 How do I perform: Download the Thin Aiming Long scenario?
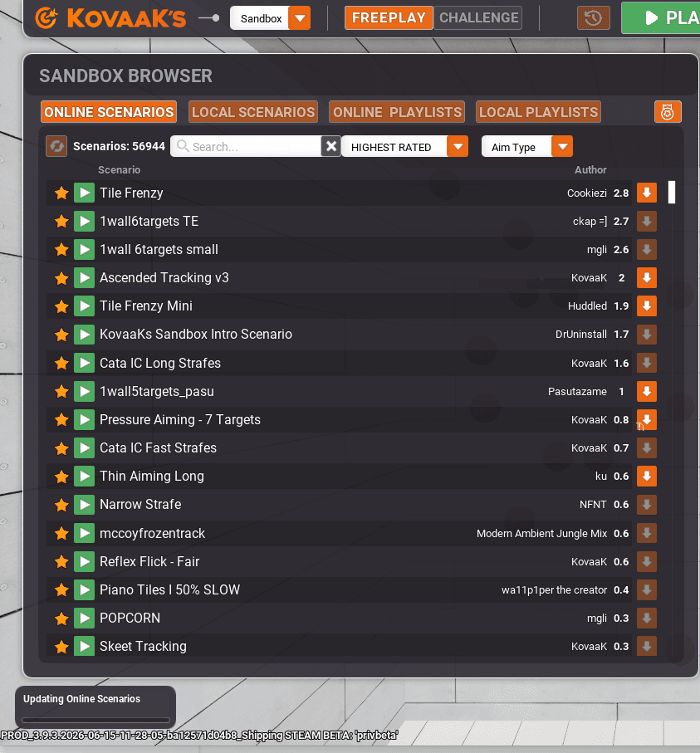point(647,477)
